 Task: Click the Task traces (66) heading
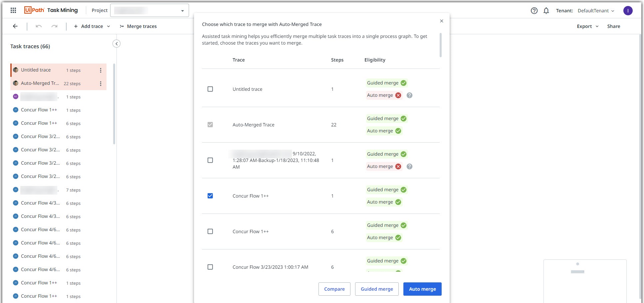tap(30, 46)
